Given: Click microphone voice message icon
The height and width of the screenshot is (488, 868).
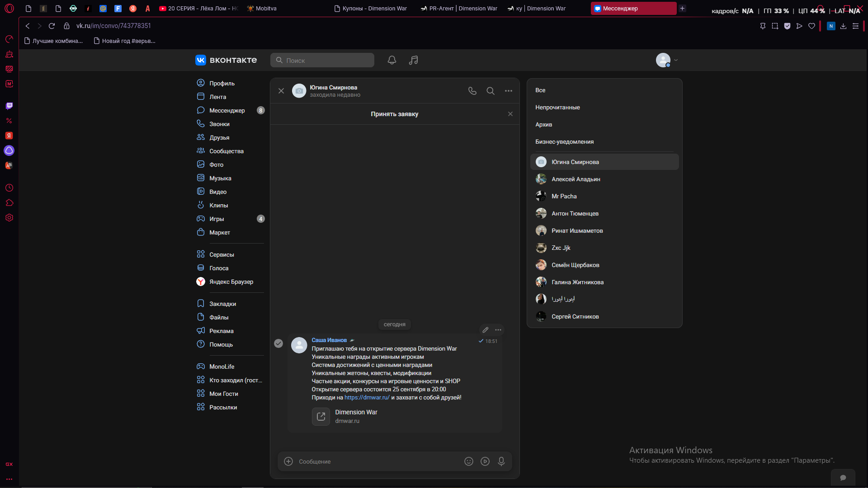Looking at the screenshot, I should pyautogui.click(x=501, y=461).
